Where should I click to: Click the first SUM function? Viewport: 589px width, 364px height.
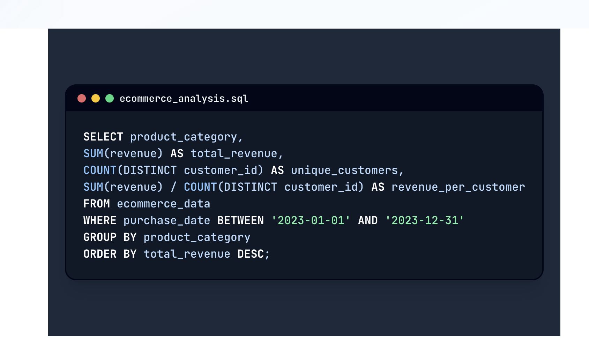pos(93,153)
